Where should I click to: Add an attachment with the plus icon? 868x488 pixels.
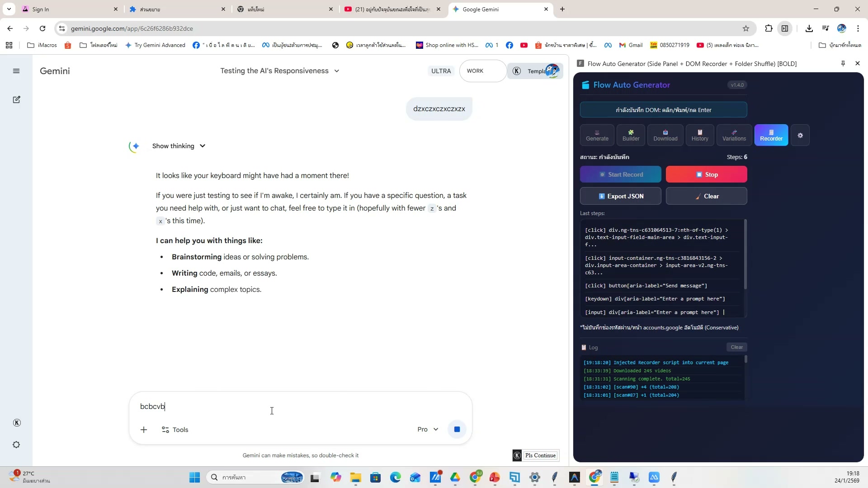[x=144, y=429]
